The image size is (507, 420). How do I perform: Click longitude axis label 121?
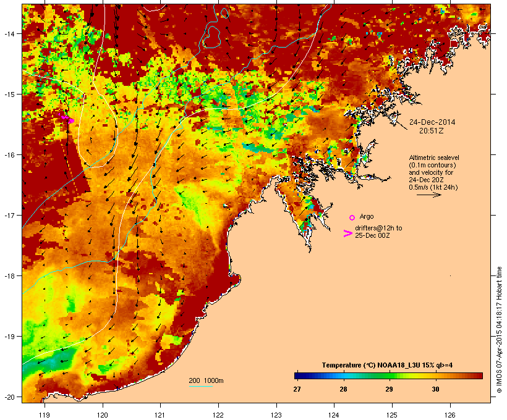160,415
